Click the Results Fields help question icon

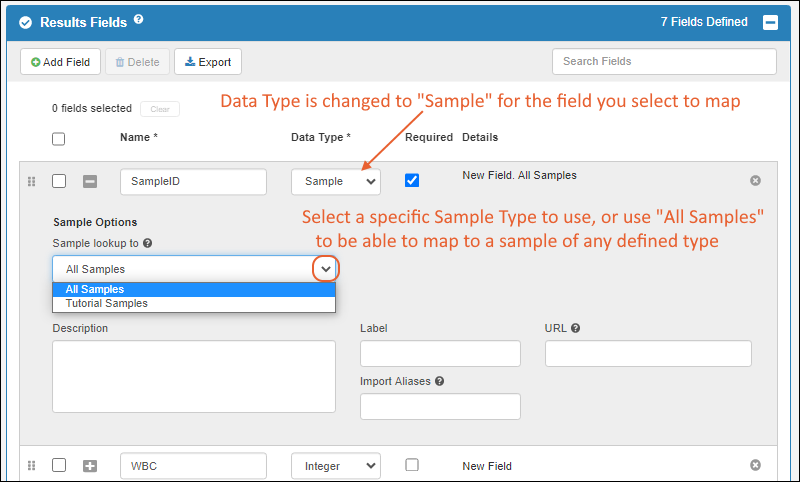(139, 19)
